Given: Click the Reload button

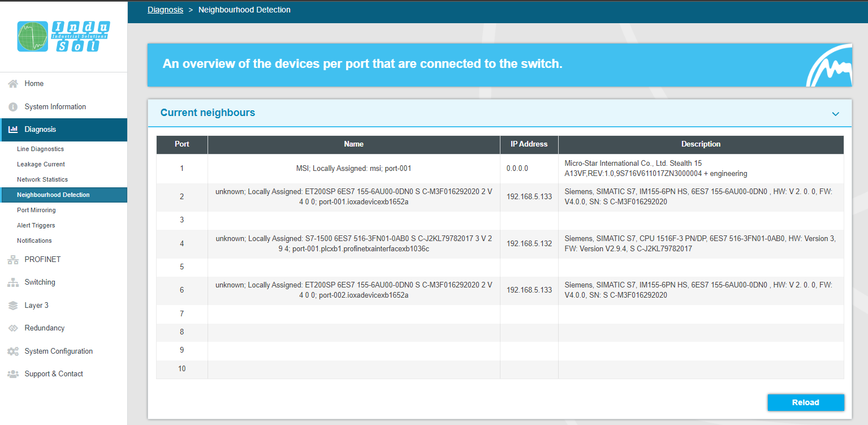Looking at the screenshot, I should point(805,402).
